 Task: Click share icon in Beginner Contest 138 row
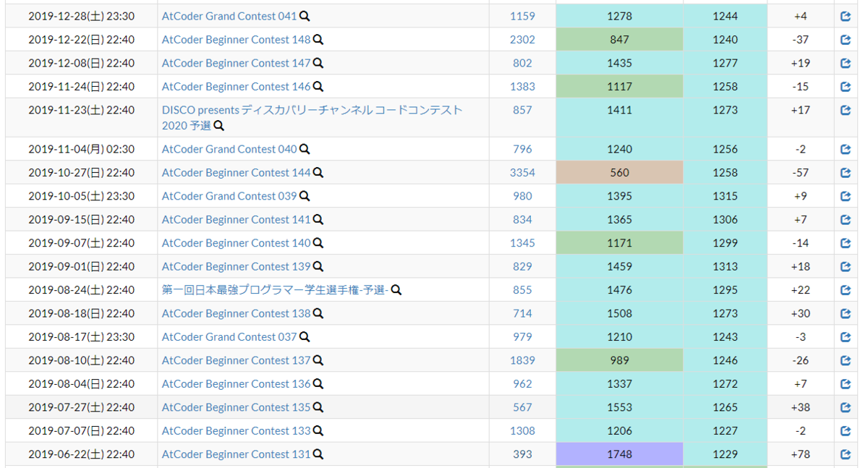(846, 314)
